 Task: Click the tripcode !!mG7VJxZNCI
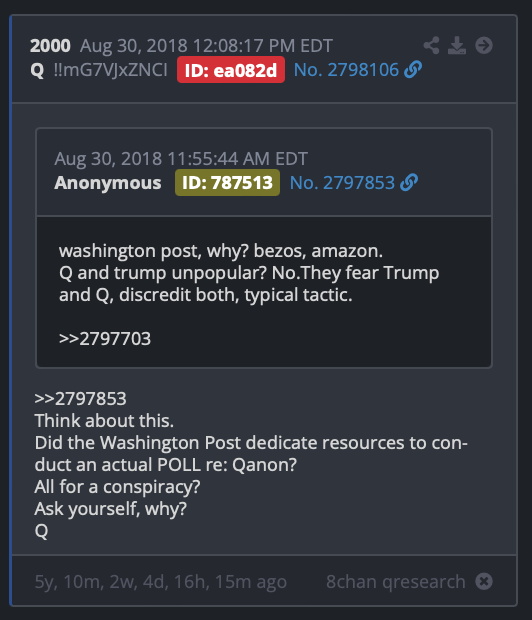coord(110,70)
